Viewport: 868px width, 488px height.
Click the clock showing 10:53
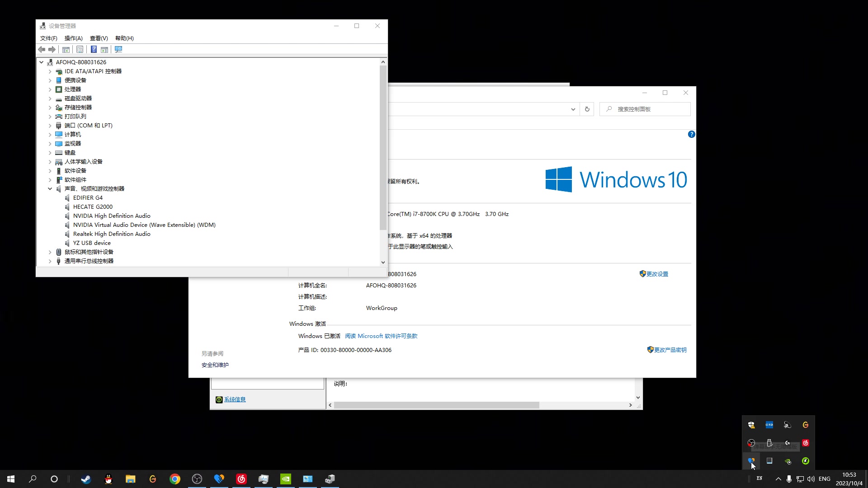pos(849,475)
